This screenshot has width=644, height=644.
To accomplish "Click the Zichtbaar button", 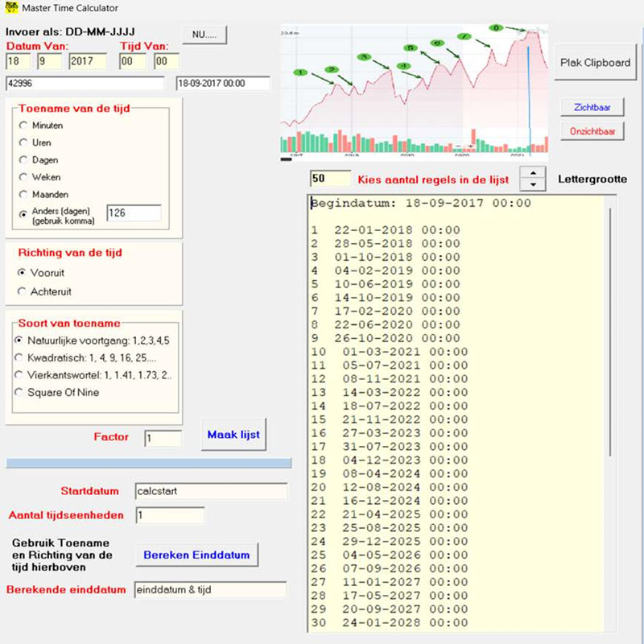I will pyautogui.click(x=592, y=107).
